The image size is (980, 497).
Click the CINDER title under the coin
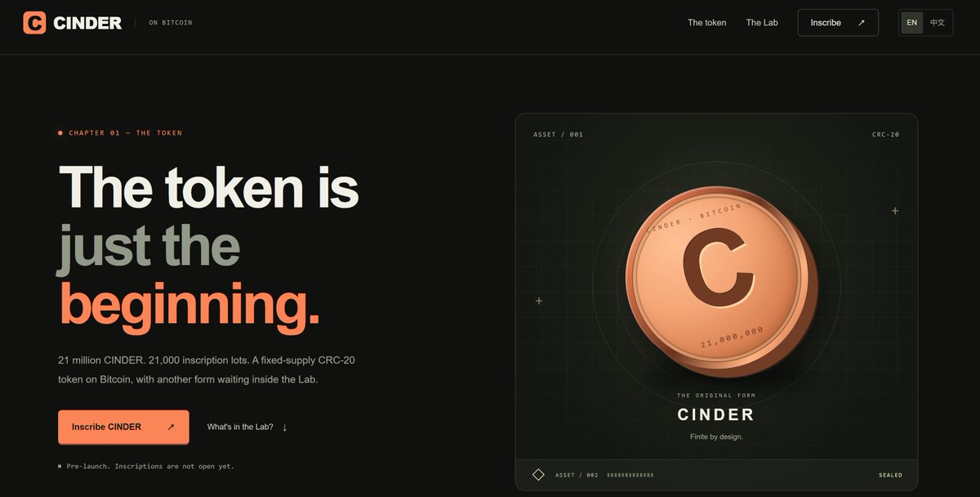pos(716,414)
